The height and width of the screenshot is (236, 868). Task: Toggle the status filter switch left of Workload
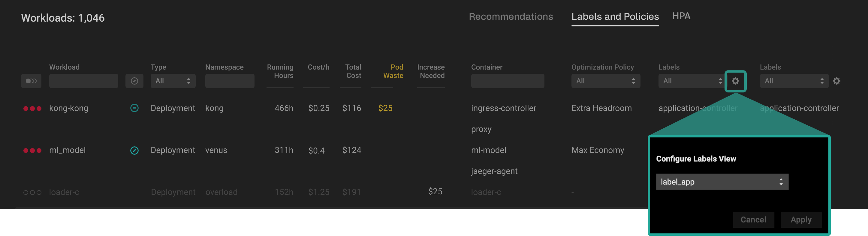click(31, 81)
